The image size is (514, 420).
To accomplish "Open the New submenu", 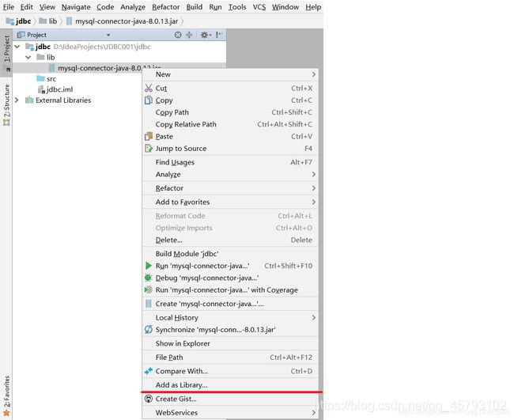I will pos(230,74).
